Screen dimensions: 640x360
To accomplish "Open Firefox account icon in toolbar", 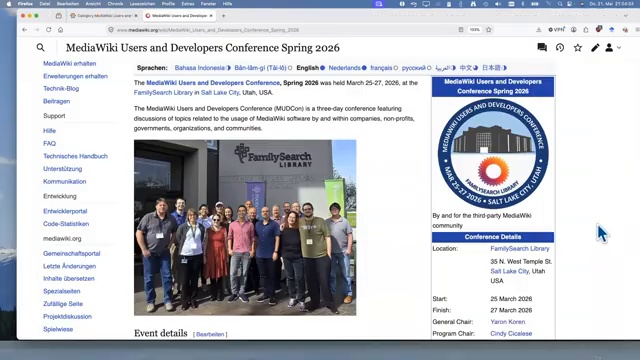I will [573, 30].
